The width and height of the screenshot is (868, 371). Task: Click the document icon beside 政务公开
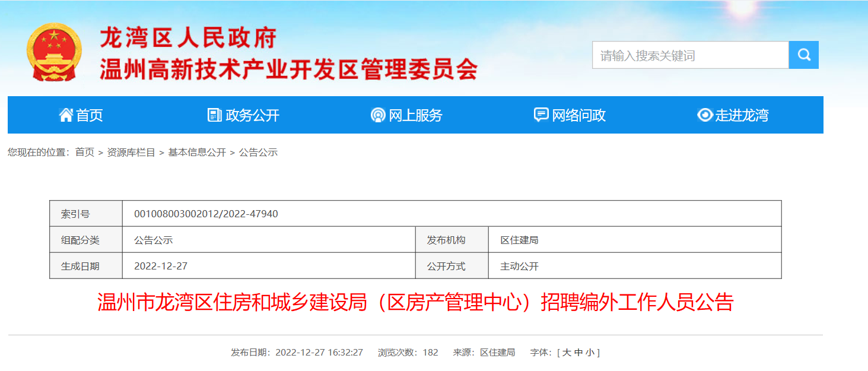[x=215, y=115]
